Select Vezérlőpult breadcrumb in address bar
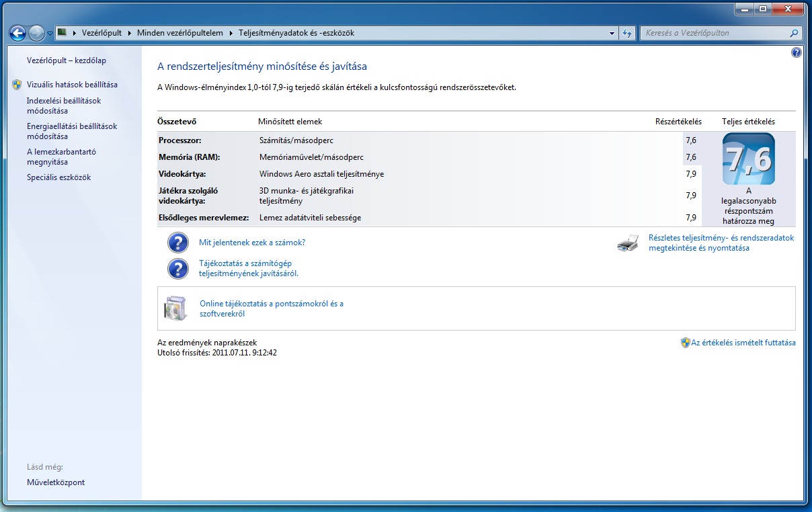Screen dimensions: 812x512 pyautogui.click(x=101, y=32)
